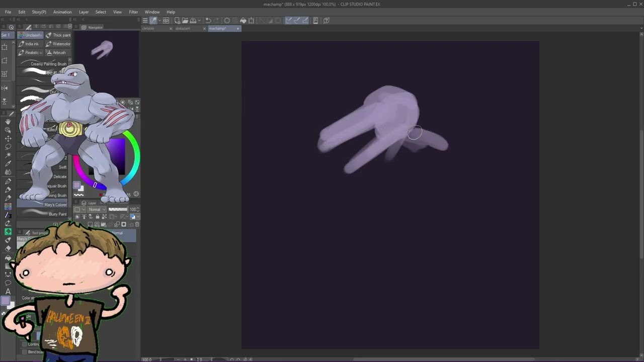This screenshot has width=644, height=362.
Task: Toggle Snap to Special Ruler
Action: pos(297,21)
